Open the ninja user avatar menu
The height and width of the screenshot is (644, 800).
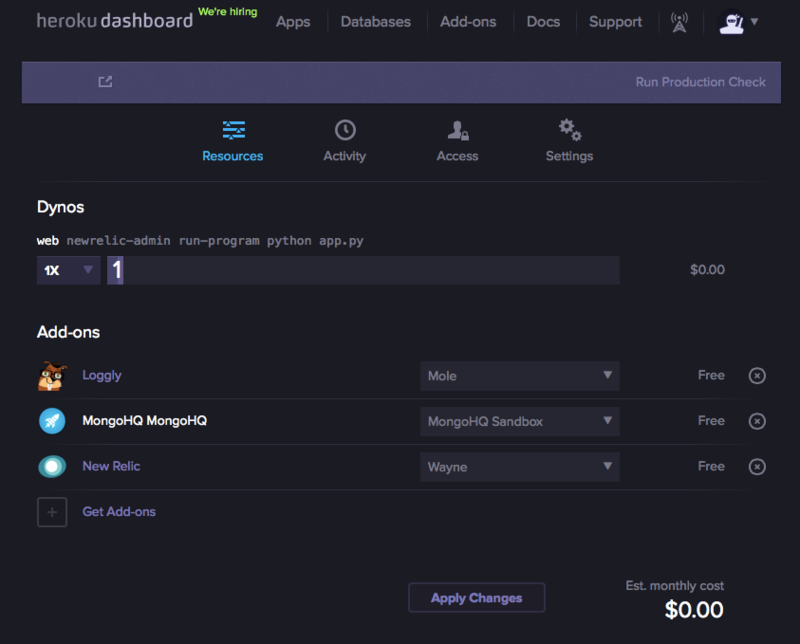731,22
